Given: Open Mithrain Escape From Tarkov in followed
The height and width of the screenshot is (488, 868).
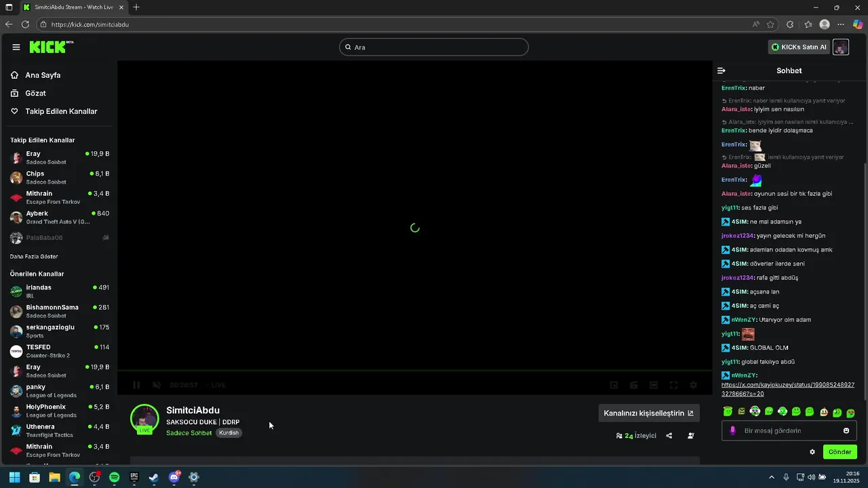Looking at the screenshot, I should tap(60, 197).
